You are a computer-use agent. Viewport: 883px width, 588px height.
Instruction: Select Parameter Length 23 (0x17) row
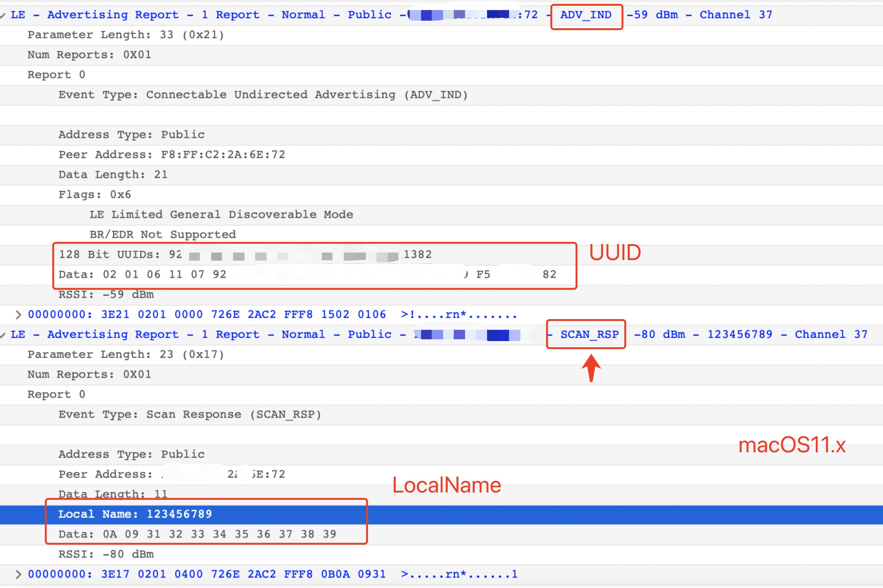[x=126, y=354]
